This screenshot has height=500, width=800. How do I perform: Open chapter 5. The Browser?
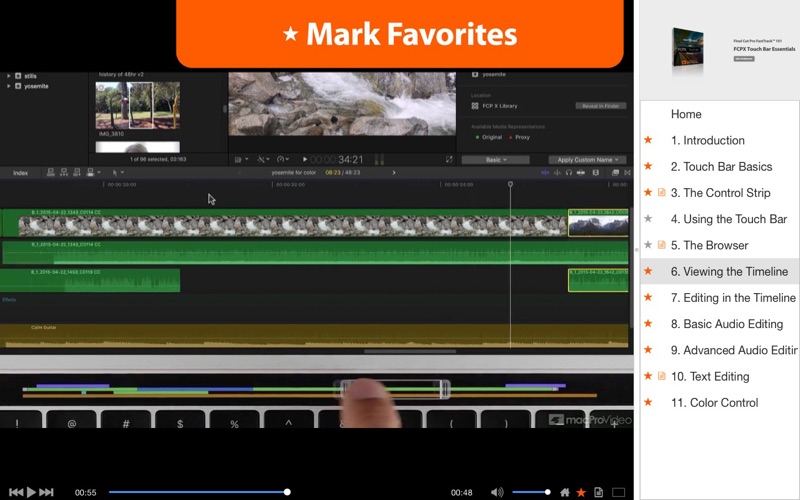pyautogui.click(x=710, y=245)
